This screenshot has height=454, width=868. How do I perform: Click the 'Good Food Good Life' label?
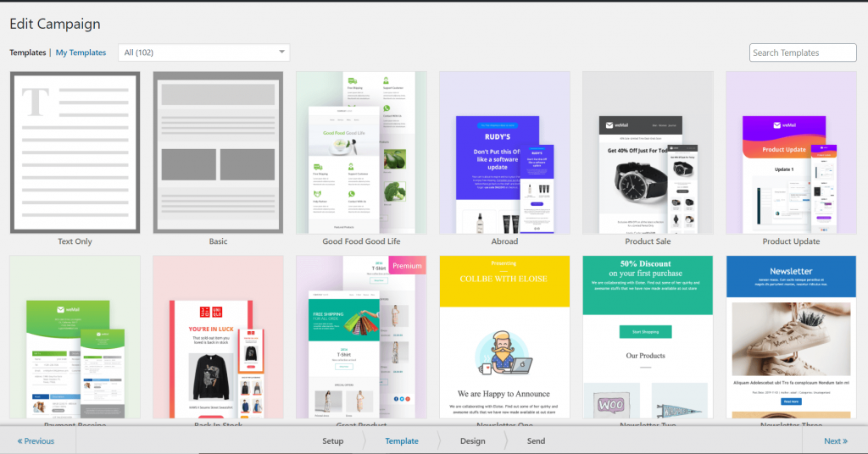point(361,241)
